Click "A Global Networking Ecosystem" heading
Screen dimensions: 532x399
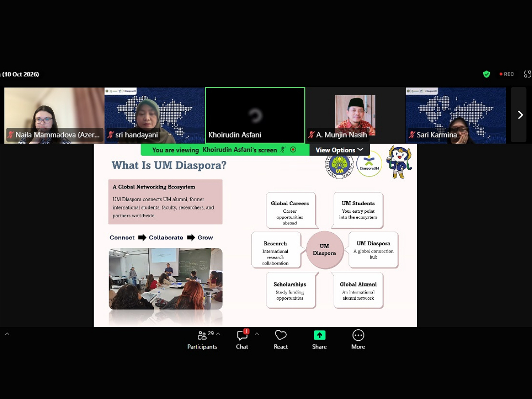[154, 187]
